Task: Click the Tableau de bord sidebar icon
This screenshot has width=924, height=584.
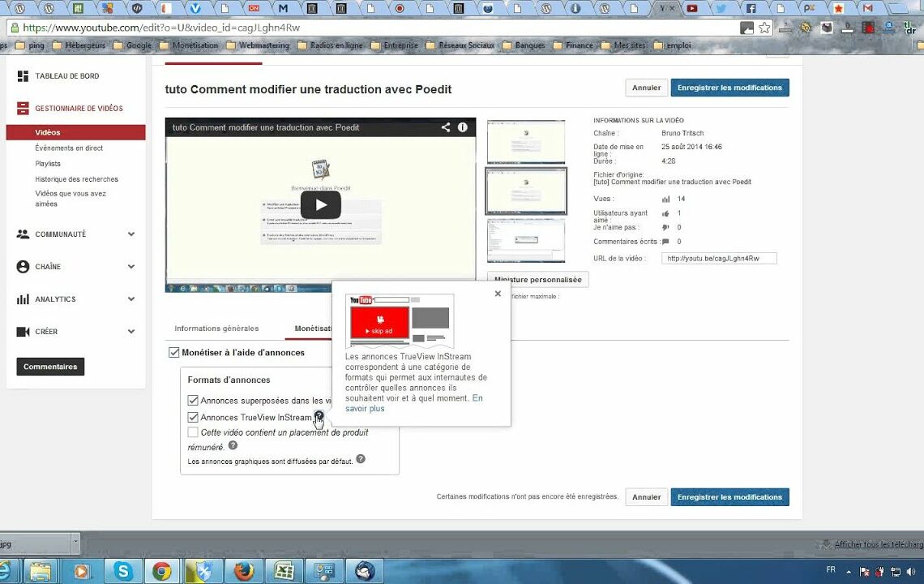Action: [x=23, y=76]
